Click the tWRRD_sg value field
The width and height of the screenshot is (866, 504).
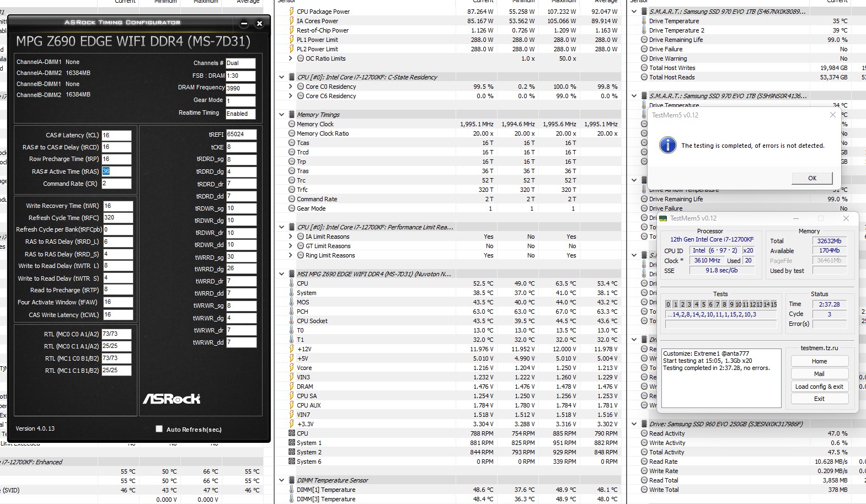tap(241, 257)
